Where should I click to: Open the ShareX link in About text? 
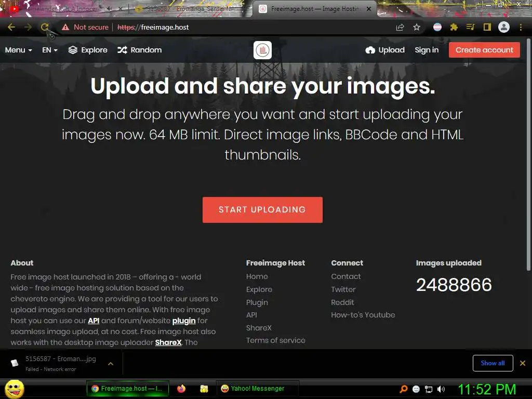(x=168, y=342)
